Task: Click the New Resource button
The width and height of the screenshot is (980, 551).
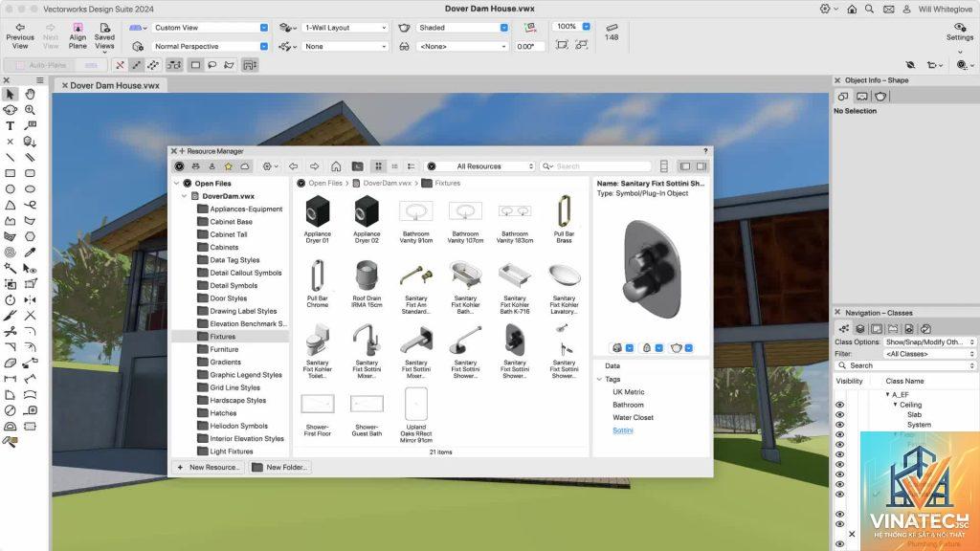Action: [x=208, y=467]
